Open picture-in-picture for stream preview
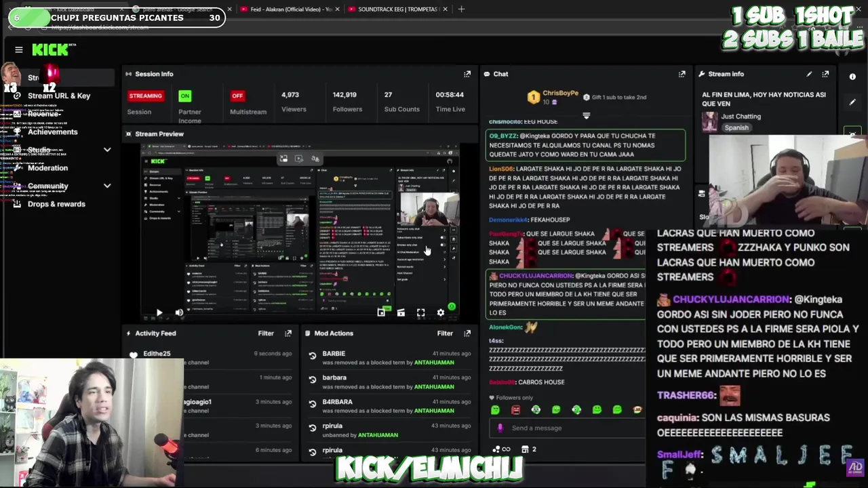Viewport: 868px width, 488px height. point(381,312)
